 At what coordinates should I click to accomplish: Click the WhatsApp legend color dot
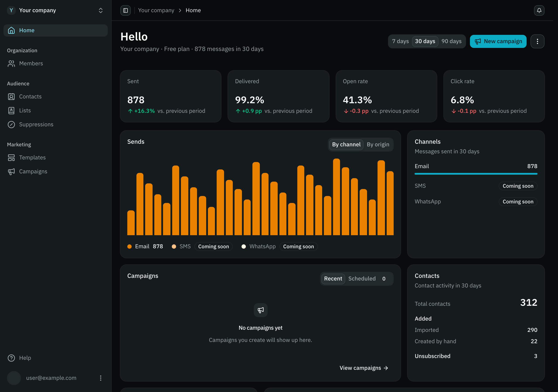pyautogui.click(x=243, y=247)
